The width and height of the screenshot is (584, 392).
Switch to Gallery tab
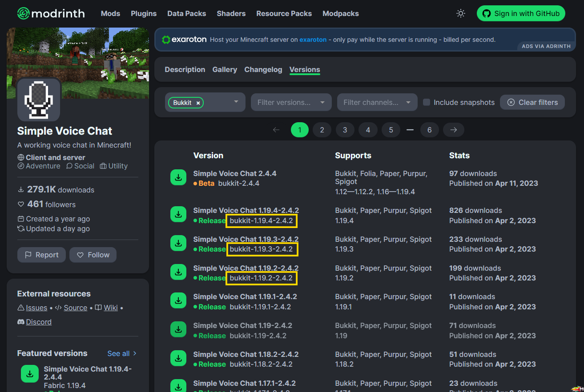(x=225, y=69)
